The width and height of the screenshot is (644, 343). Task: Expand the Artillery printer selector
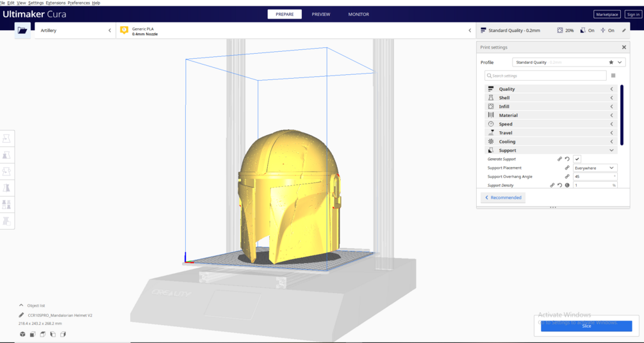click(x=75, y=30)
